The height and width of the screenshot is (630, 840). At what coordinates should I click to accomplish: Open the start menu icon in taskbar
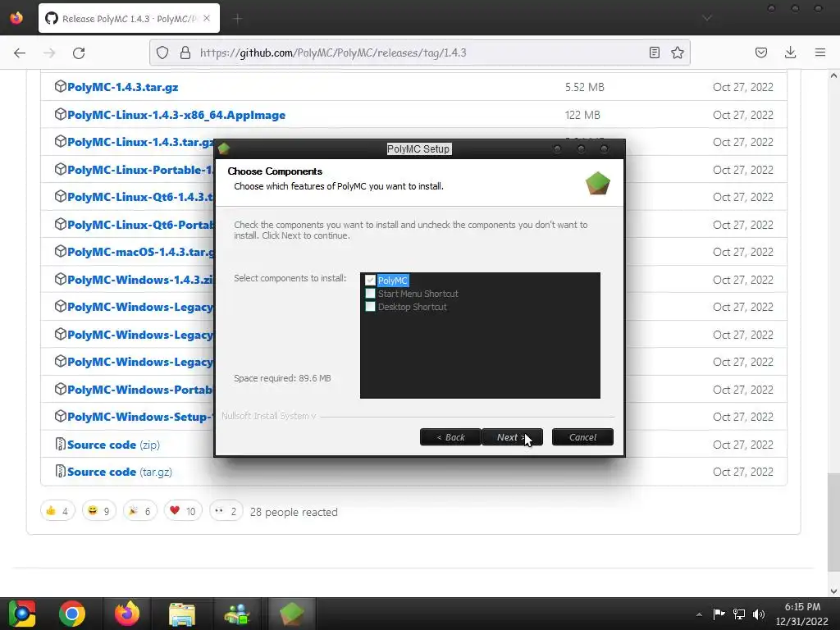[21, 614]
